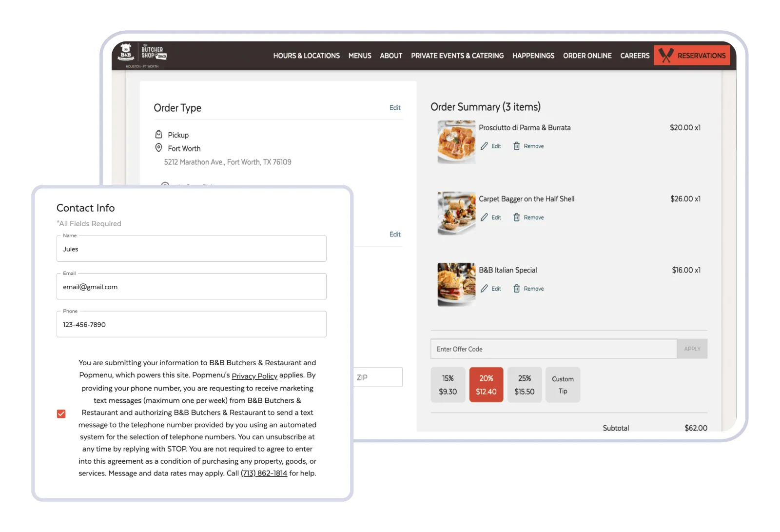Image resolution: width=780 pixels, height=532 pixels.
Task: Edit the Order Type section
Action: point(395,108)
